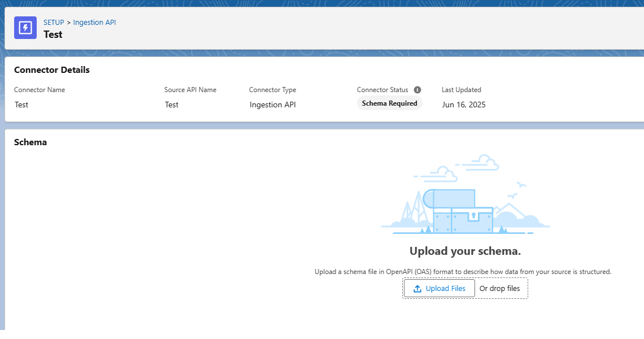
Task: Open the Upload Files file picker
Action: (439, 288)
